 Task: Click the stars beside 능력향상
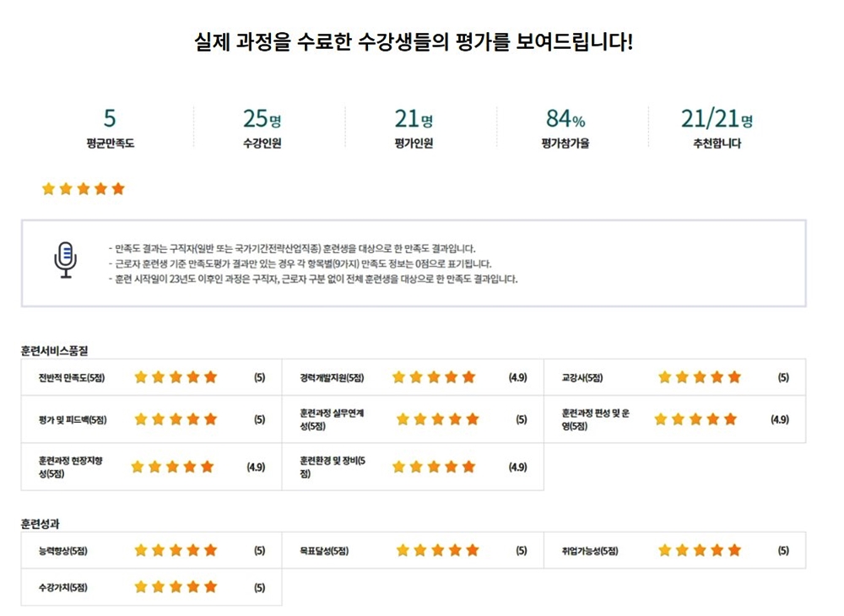coord(176,551)
